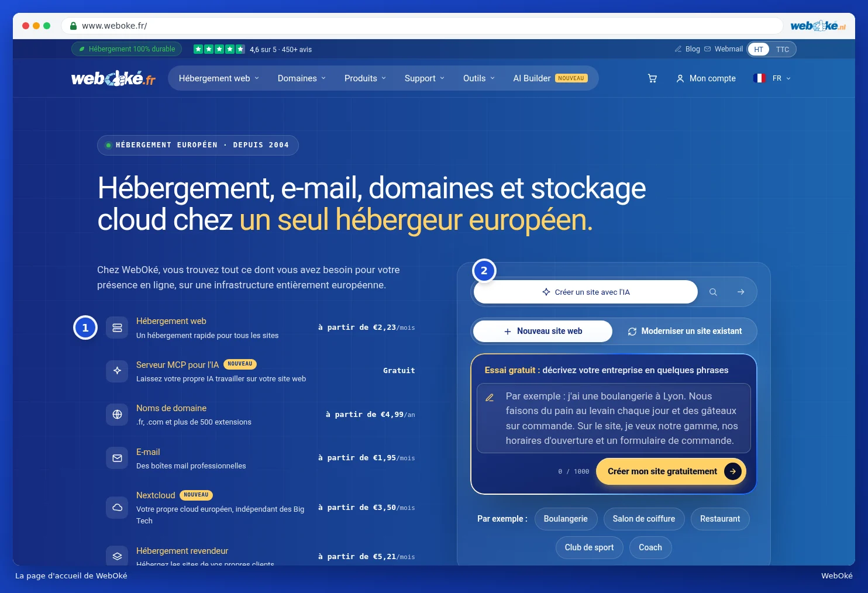The height and width of the screenshot is (593, 868).
Task: Choose the Restaurant example chip
Action: pyautogui.click(x=720, y=519)
